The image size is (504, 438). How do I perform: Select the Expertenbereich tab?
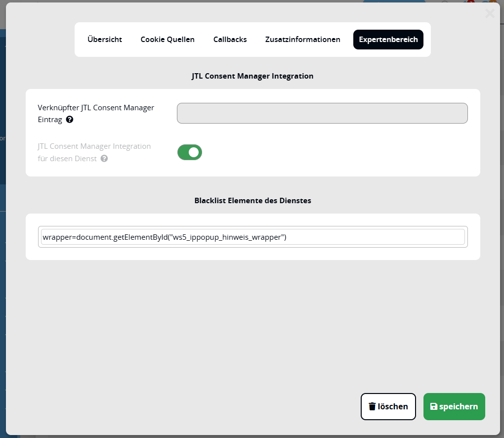click(388, 40)
